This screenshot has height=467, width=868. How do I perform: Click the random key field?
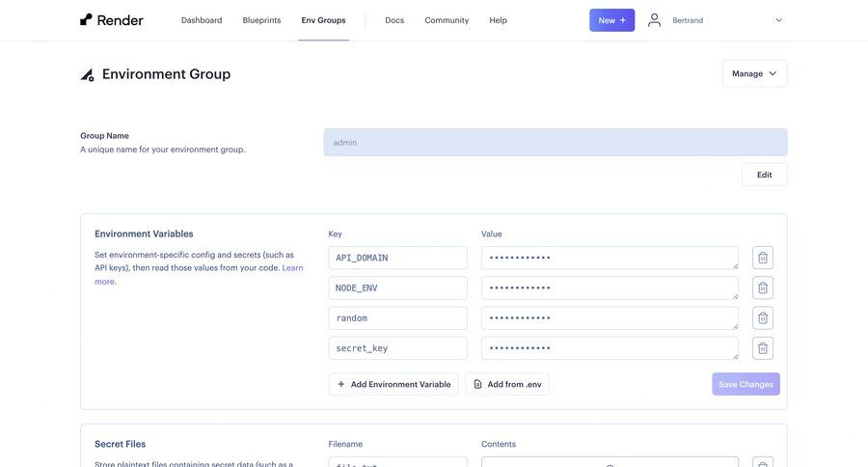tap(397, 318)
